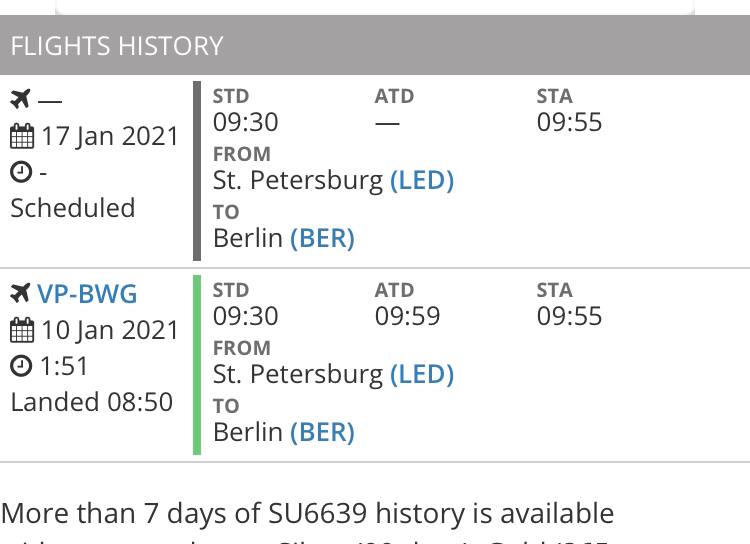Open the BER airport link in the 10 Jan flight

click(x=322, y=433)
